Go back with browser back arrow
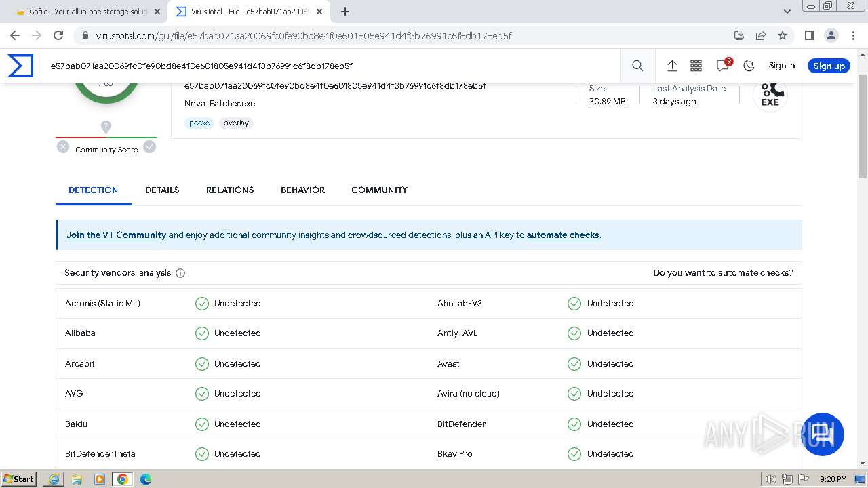The height and width of the screenshot is (488, 868). [15, 35]
